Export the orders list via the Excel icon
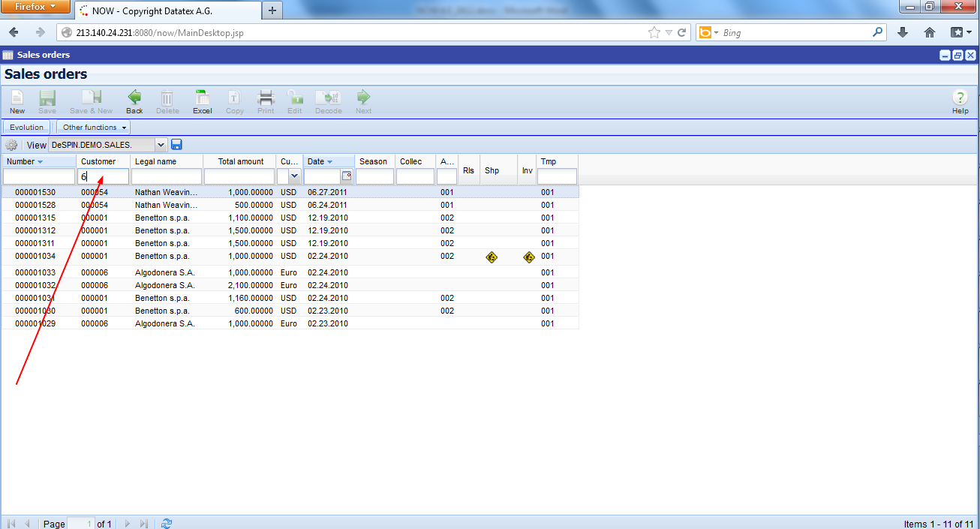Image resolution: width=980 pixels, height=529 pixels. [202, 102]
